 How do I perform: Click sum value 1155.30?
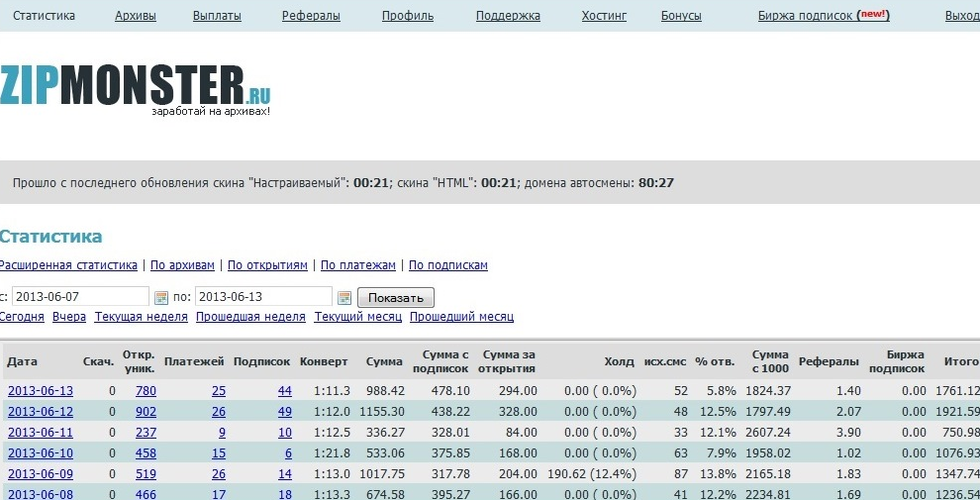coord(382,411)
